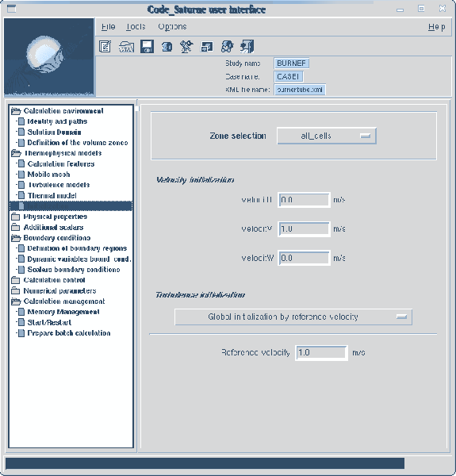Screen dimensions: 456x476
Task: Click the pane splitter handle by the tree
Action: pos(137,109)
